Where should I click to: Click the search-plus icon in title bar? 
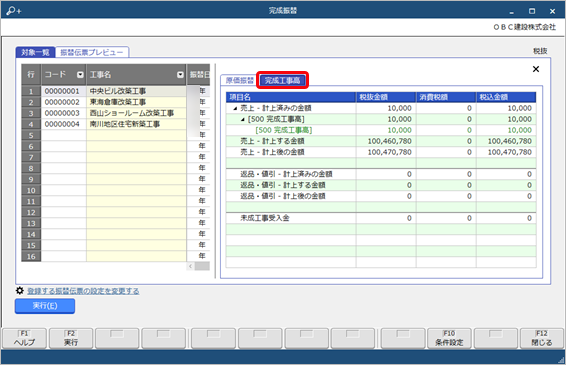pos(14,11)
